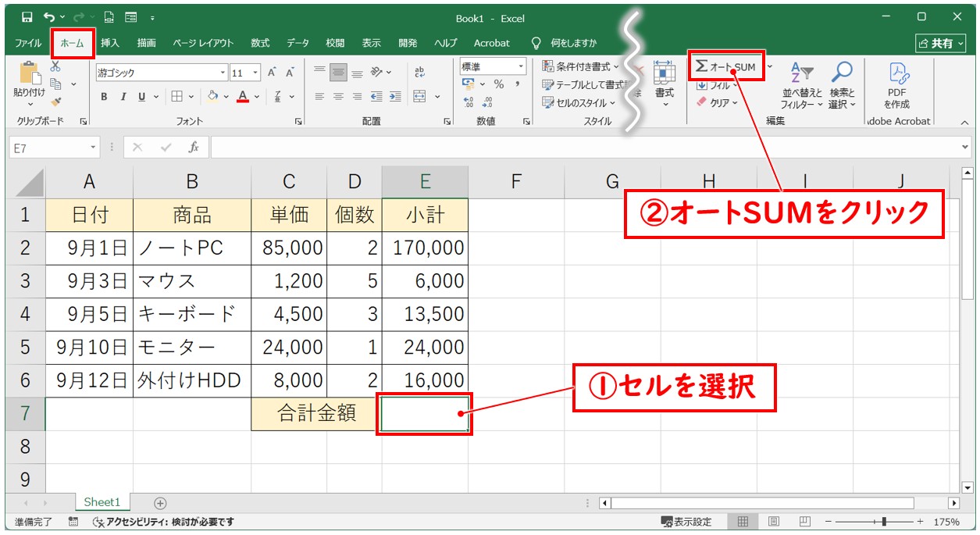Click the 共有 (Share) button
Viewport: 980px width, 535px height.
[x=940, y=43]
